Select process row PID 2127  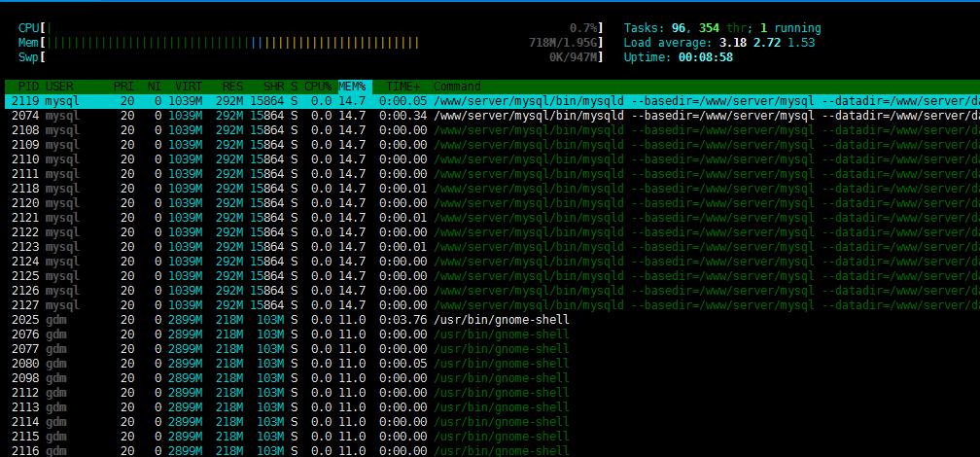tap(492, 305)
